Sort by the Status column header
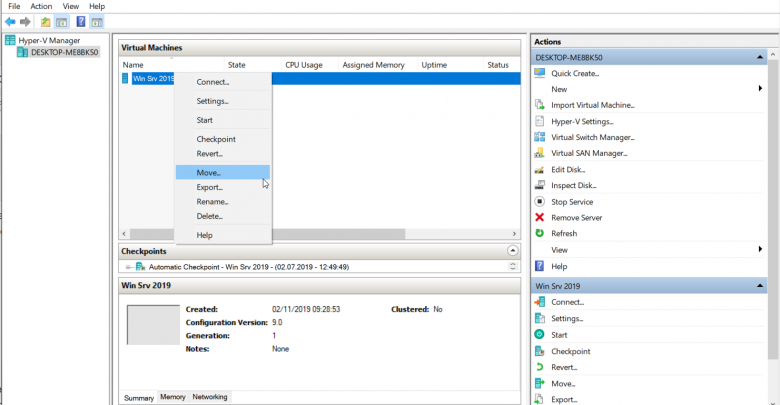780x405 pixels. pyautogui.click(x=501, y=65)
